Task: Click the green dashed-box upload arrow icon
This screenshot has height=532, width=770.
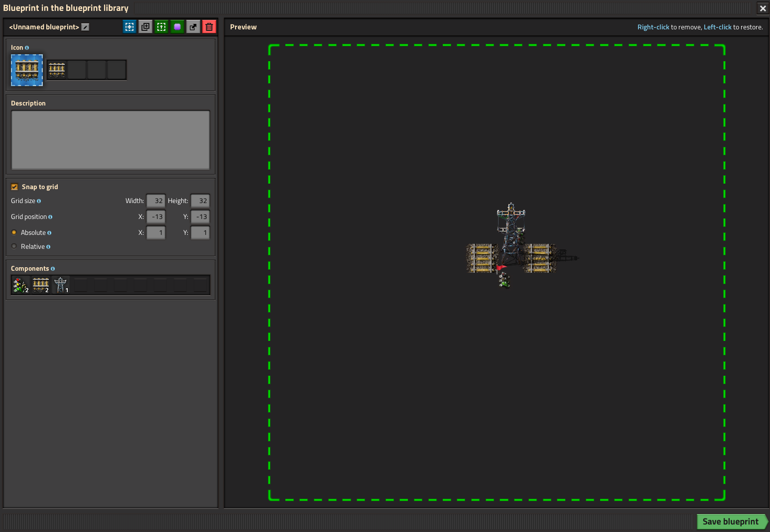Action: coord(161,27)
